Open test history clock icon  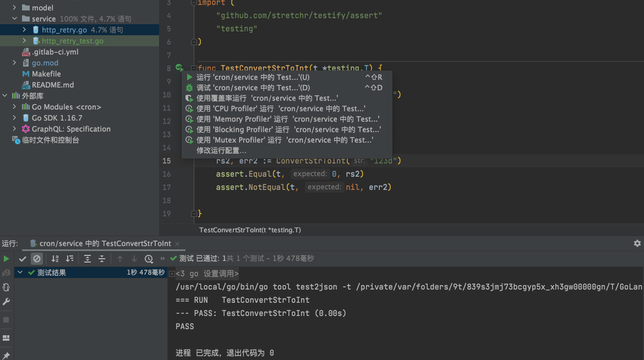149,259
